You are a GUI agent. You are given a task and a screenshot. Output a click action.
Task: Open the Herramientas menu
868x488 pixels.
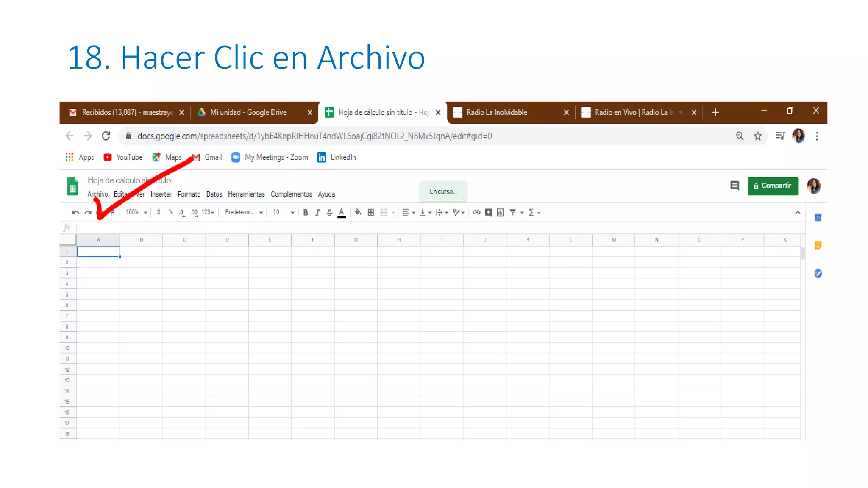[246, 194]
